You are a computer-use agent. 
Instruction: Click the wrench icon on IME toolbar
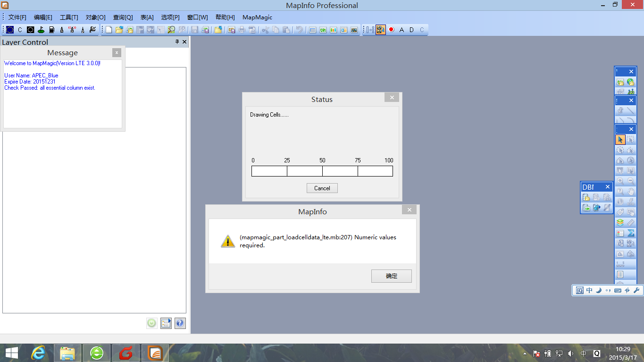click(x=636, y=290)
